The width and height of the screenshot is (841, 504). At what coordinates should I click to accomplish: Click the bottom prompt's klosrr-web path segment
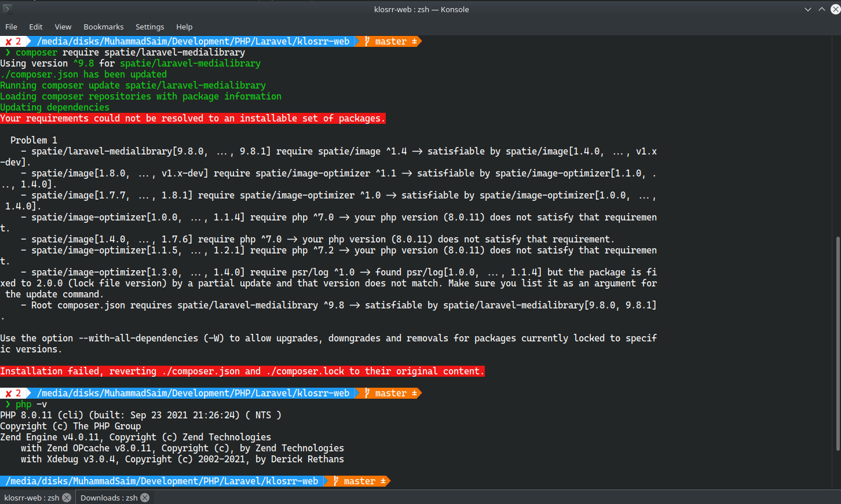pyautogui.click(x=162, y=481)
